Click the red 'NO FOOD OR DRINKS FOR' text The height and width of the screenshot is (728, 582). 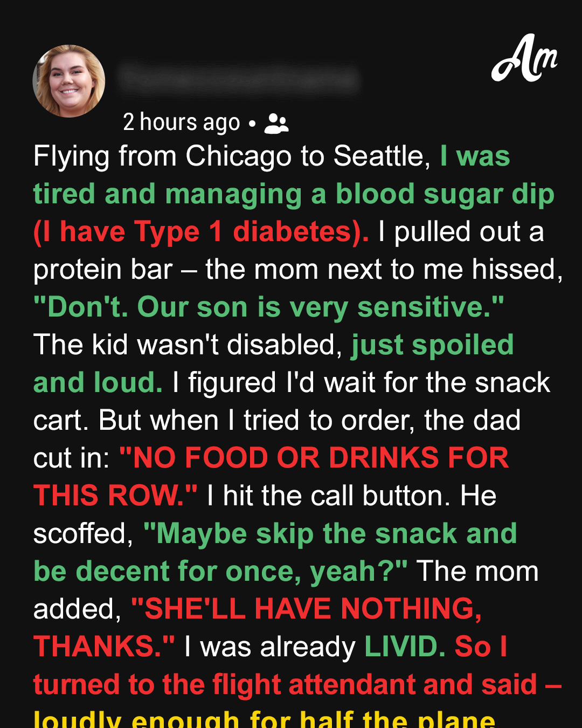tap(314, 458)
